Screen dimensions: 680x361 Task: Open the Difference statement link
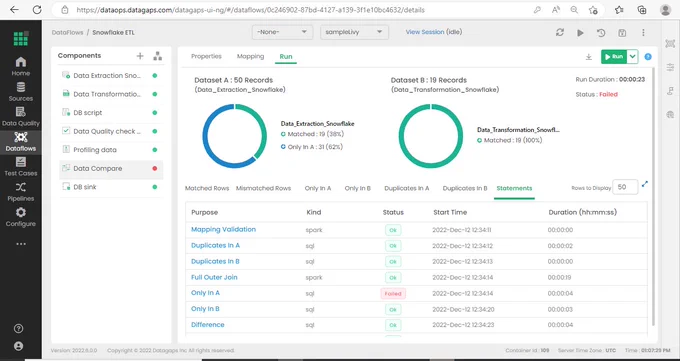pos(208,325)
